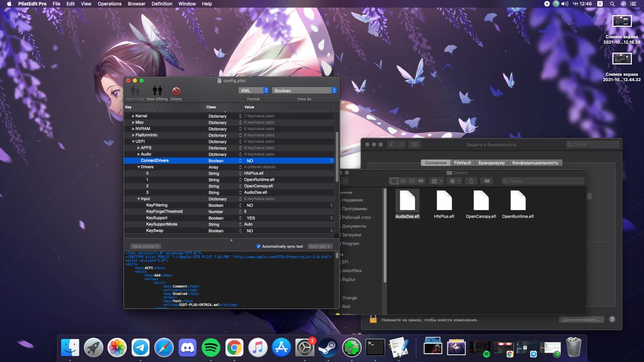Viewport: 644px width, 362px height.
Task: Open the File menu
Action: (56, 4)
